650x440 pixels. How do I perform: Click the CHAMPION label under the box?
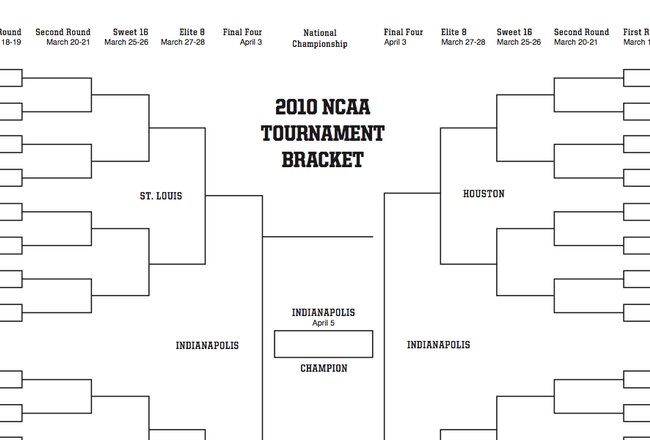324,368
